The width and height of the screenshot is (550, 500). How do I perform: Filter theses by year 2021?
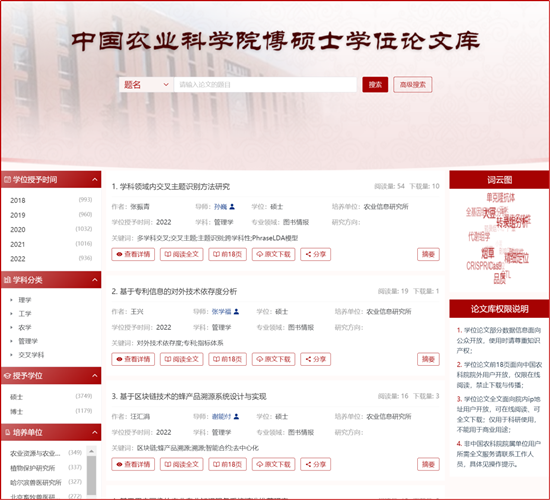[18, 244]
